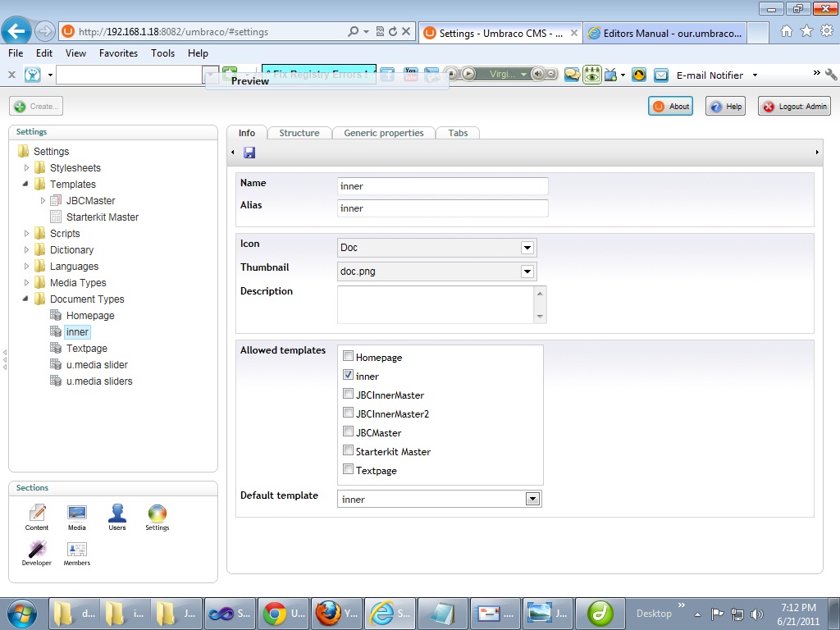Click the Create button
Viewport: 840px width, 630px height.
(x=36, y=107)
